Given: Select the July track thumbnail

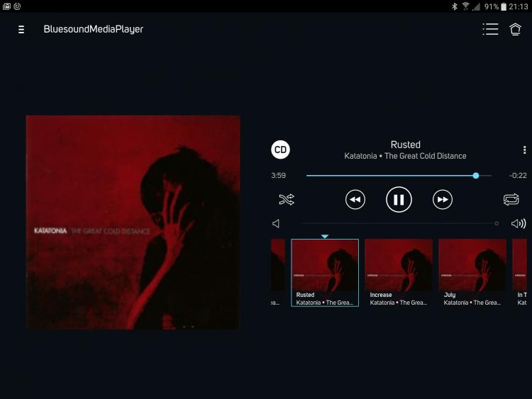Looking at the screenshot, I should tap(472, 273).
